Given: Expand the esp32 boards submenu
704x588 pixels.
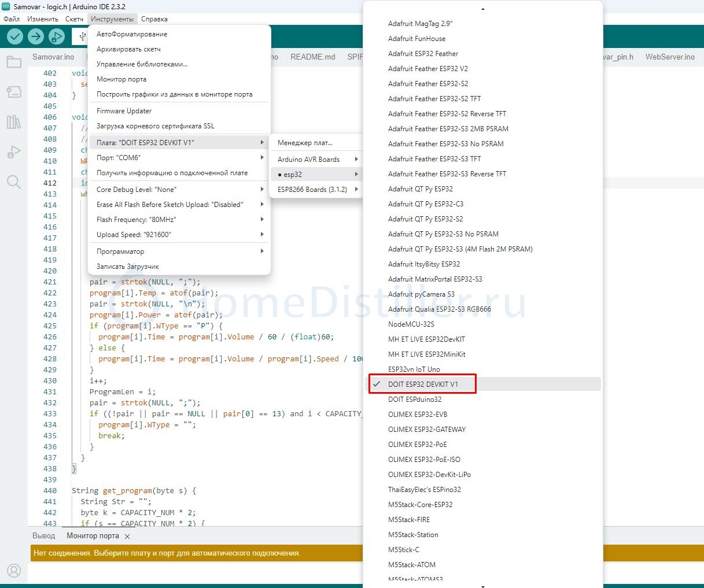Looking at the screenshot, I should (x=316, y=175).
